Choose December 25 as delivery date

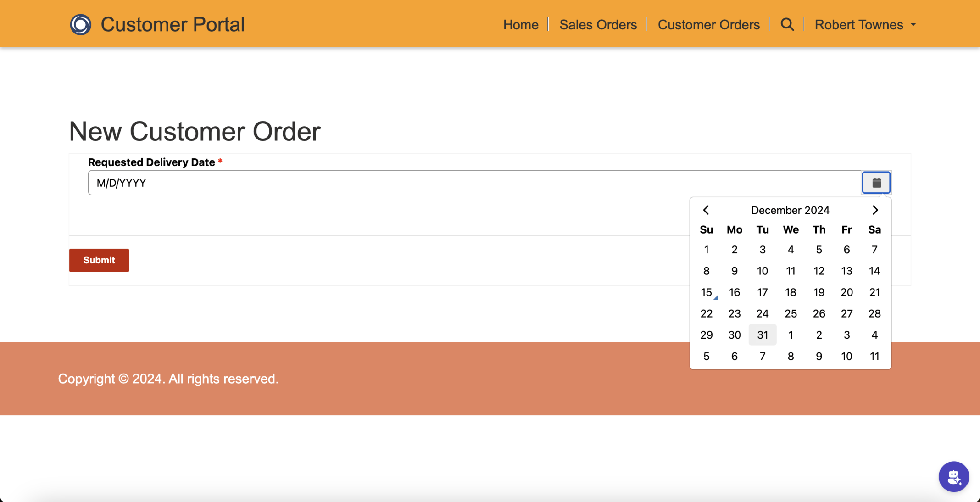point(791,314)
